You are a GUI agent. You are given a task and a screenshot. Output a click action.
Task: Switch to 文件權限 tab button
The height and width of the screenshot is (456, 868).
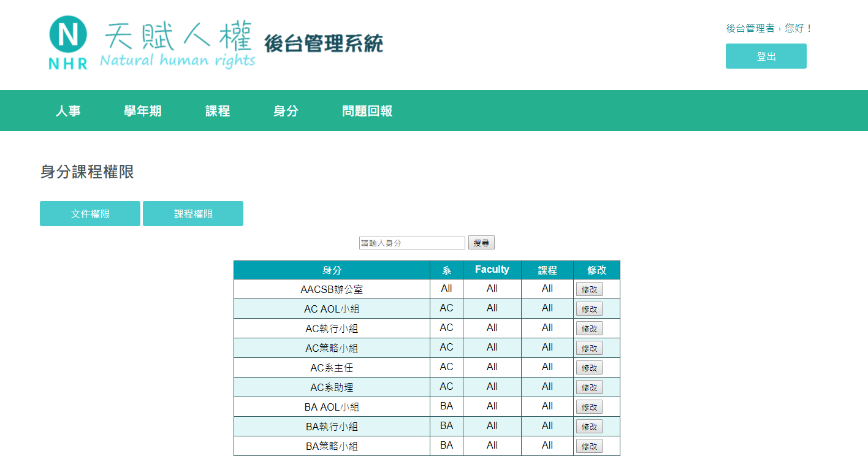[x=90, y=214]
